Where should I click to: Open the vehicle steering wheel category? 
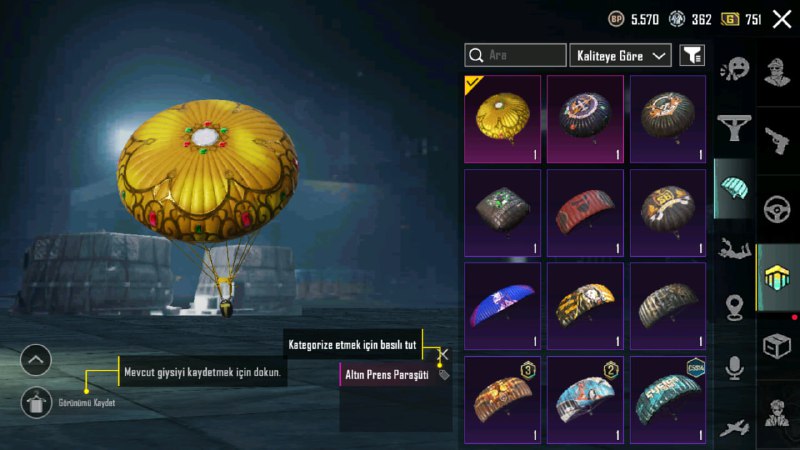(777, 209)
